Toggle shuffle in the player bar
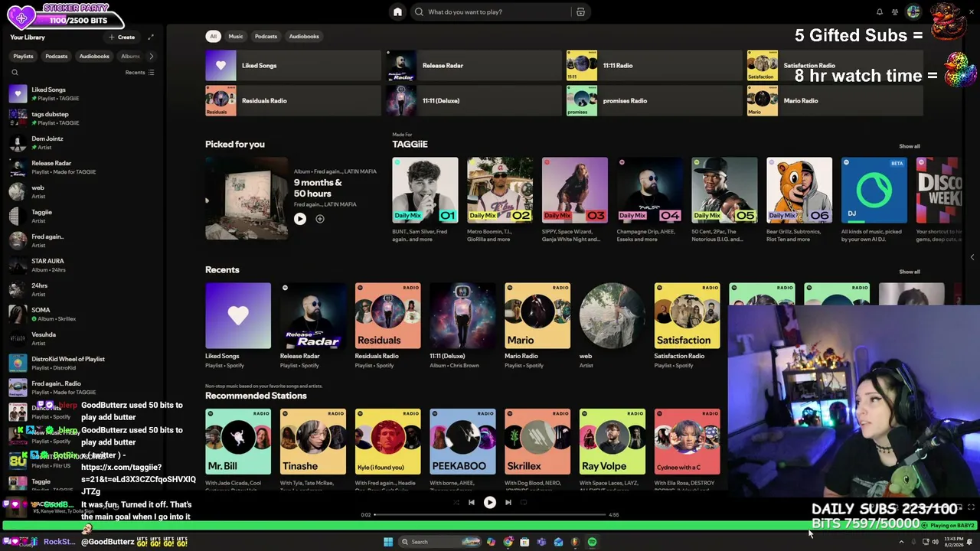The width and height of the screenshot is (980, 551). [456, 503]
